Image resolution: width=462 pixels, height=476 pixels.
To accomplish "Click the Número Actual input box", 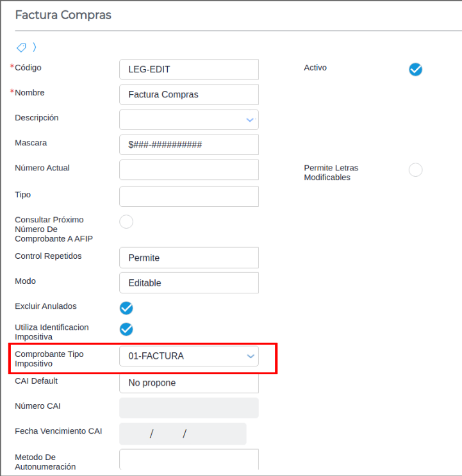I will 188,170.
